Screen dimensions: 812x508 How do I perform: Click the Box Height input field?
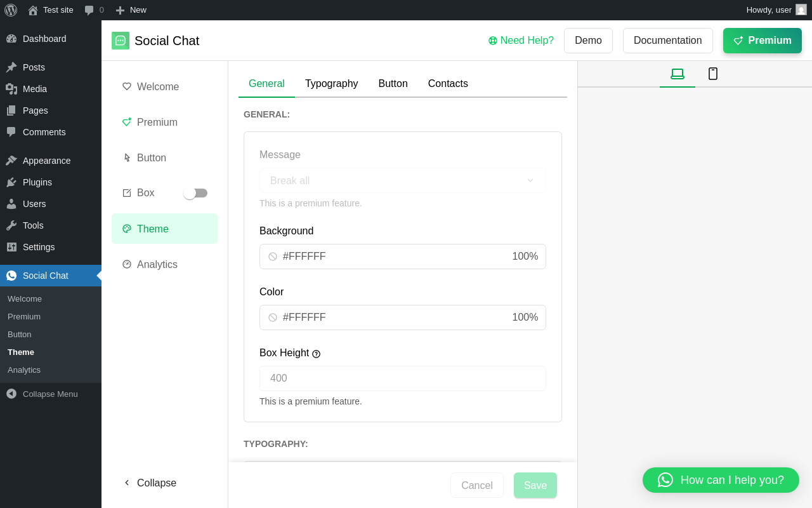point(403,378)
